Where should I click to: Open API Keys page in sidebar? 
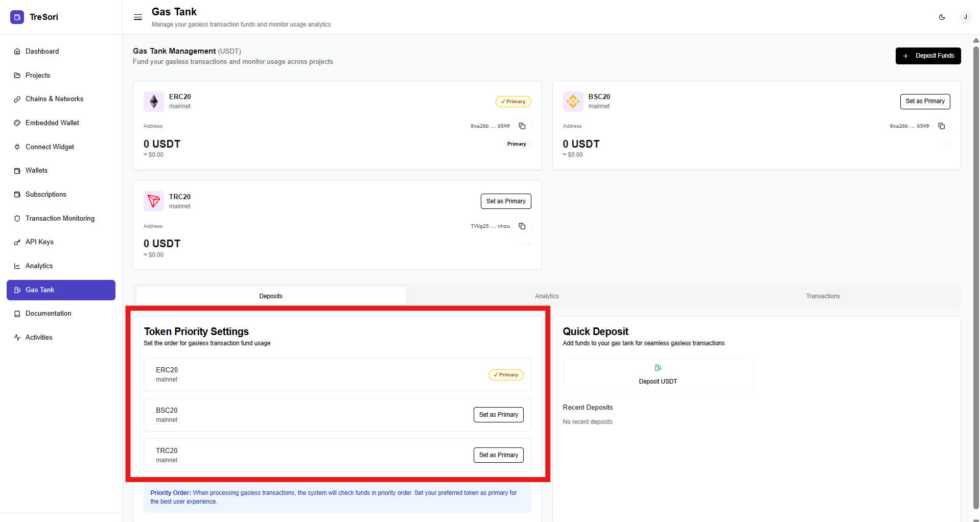click(39, 242)
